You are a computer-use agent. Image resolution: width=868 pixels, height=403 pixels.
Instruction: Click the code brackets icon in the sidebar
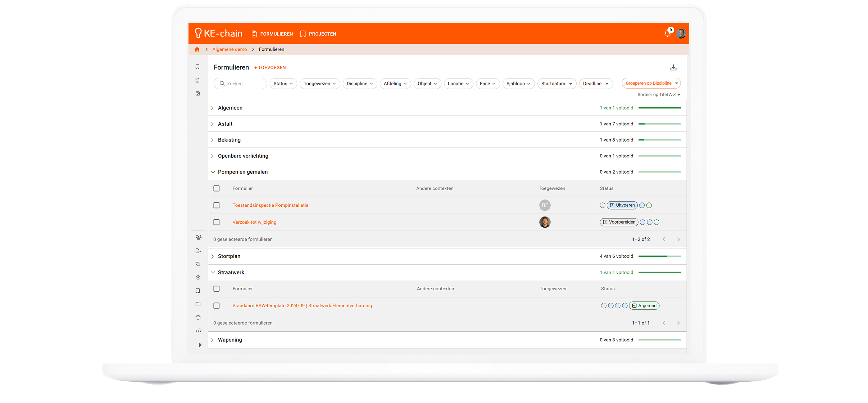[x=198, y=331]
